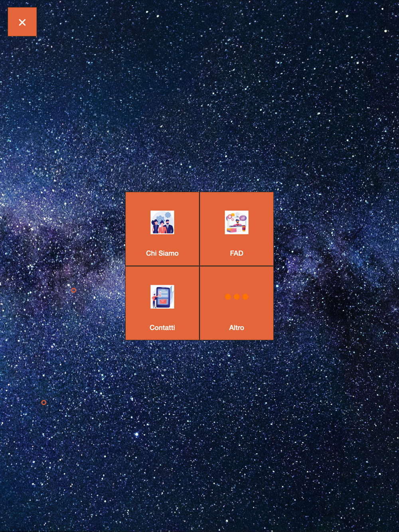399x532 pixels.
Task: Close the menu with the X button
Action: [x=22, y=22]
